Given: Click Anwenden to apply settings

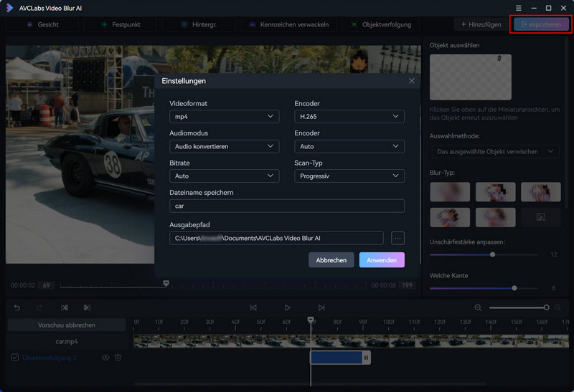Looking at the screenshot, I should pos(382,260).
